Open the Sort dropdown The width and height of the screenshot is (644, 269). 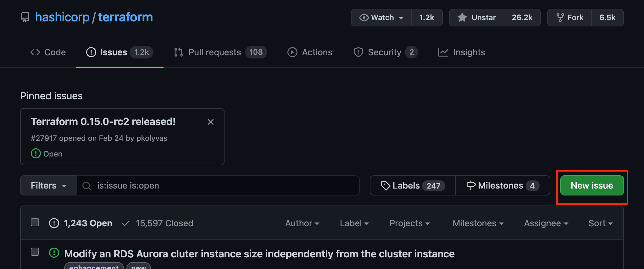point(601,223)
